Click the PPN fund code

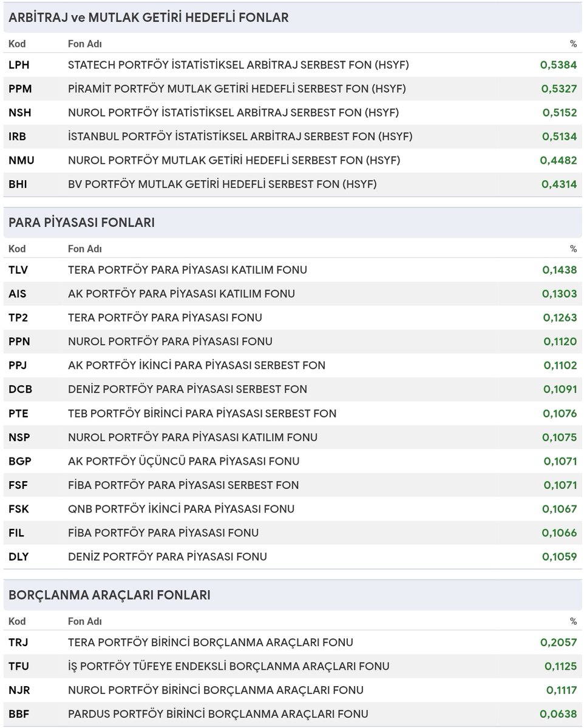pos(19,342)
